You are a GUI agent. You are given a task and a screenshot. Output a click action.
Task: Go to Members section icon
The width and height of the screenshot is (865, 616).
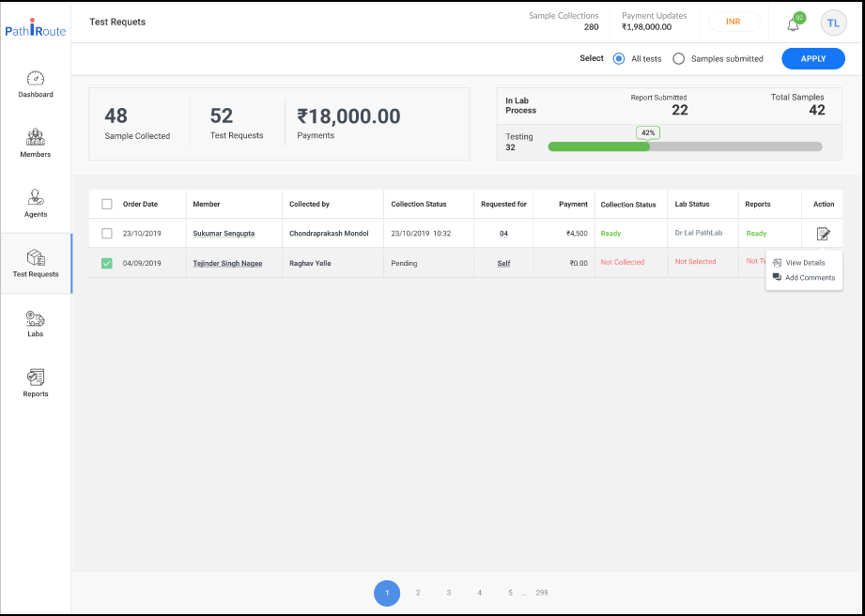coord(36,138)
